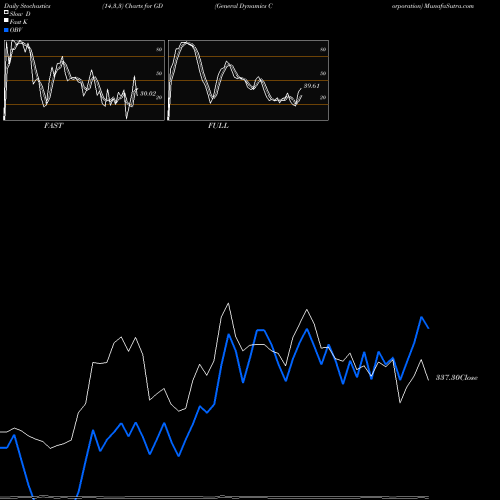The height and width of the screenshot is (500, 500).
Task: Click the 20 axis label in FULL chart
Action: pyautogui.click(x=323, y=97)
